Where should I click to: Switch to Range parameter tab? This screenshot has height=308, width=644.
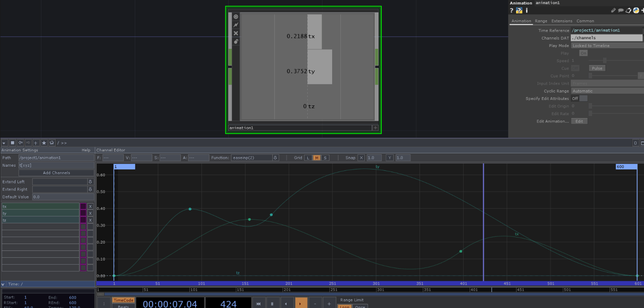click(x=541, y=21)
